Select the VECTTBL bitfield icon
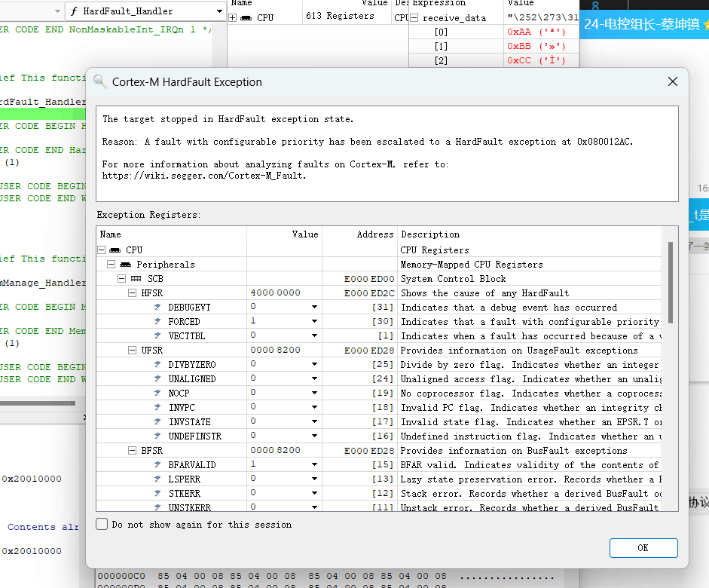709x588 pixels. pos(157,335)
